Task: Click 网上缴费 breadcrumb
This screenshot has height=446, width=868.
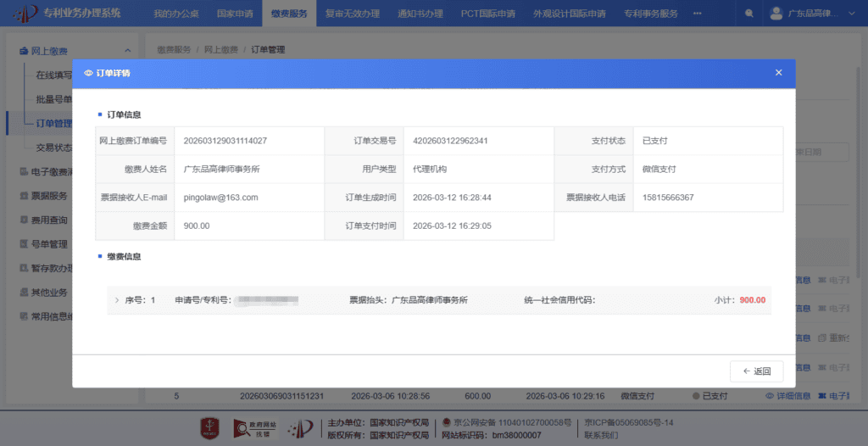Action: (x=221, y=49)
